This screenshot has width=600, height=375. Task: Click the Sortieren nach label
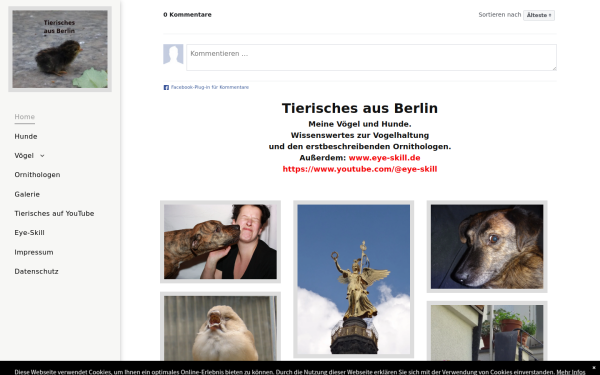(x=499, y=15)
